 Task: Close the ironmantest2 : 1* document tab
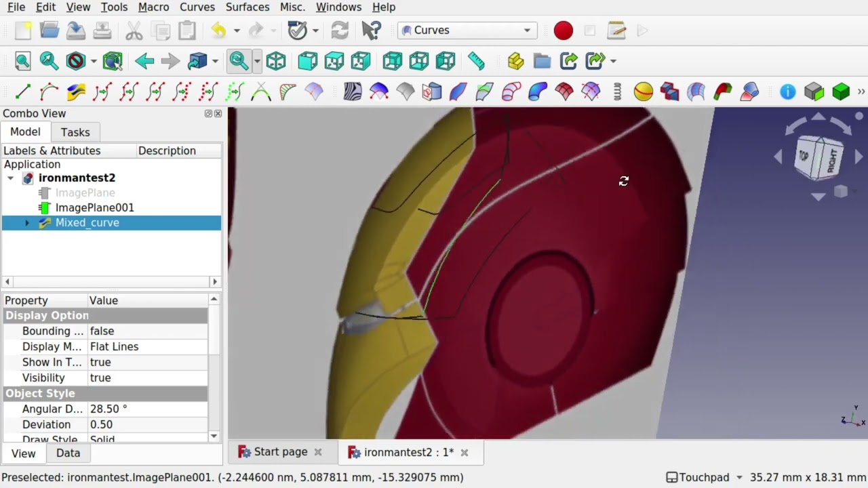[465, 453]
